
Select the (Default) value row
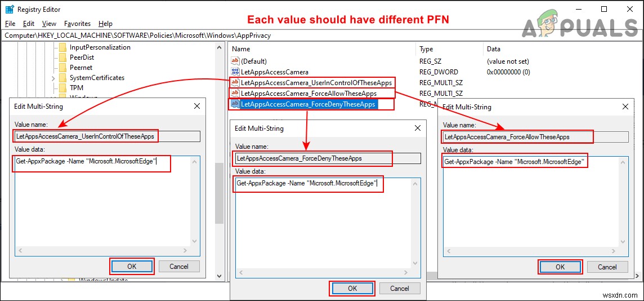tap(254, 61)
